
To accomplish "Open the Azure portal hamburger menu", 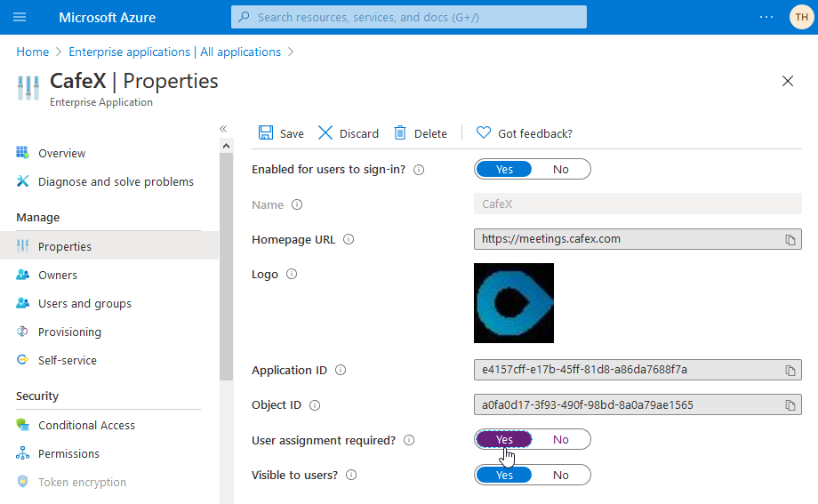I will pyautogui.click(x=20, y=17).
